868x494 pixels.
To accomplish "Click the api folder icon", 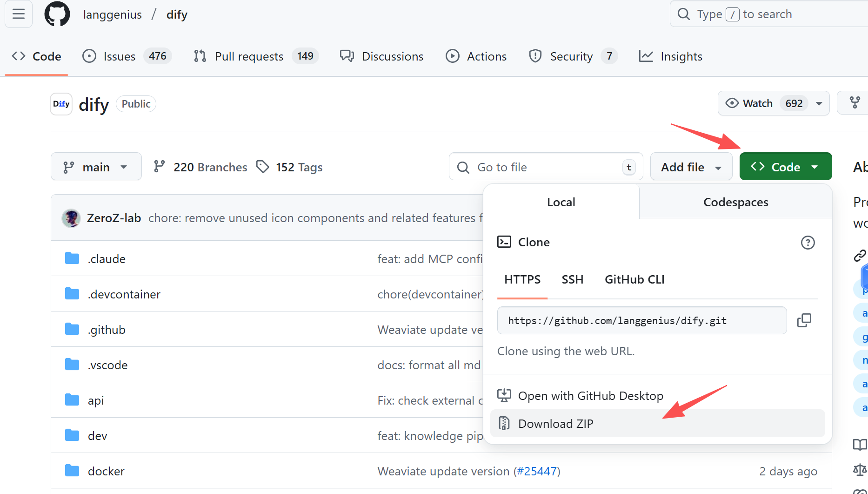I will 72,400.
